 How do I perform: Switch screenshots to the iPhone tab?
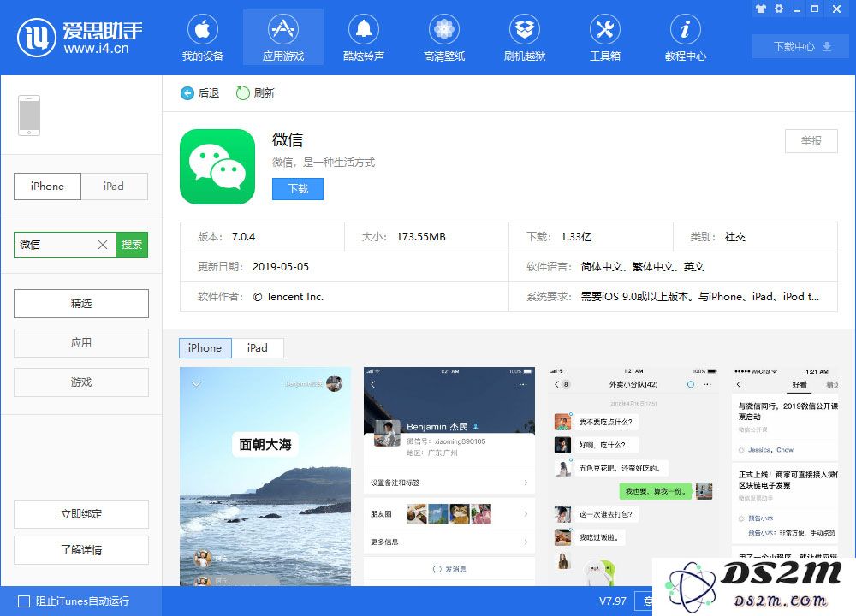(205, 348)
